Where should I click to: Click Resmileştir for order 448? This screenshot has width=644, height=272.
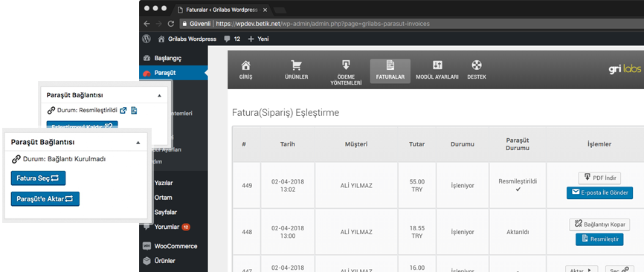point(599,239)
